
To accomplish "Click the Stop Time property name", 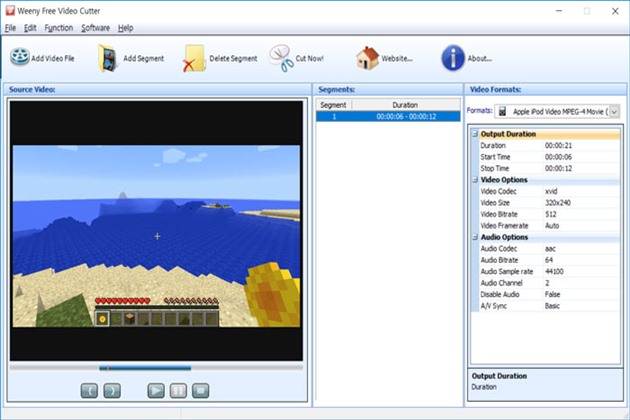I will click(495, 168).
